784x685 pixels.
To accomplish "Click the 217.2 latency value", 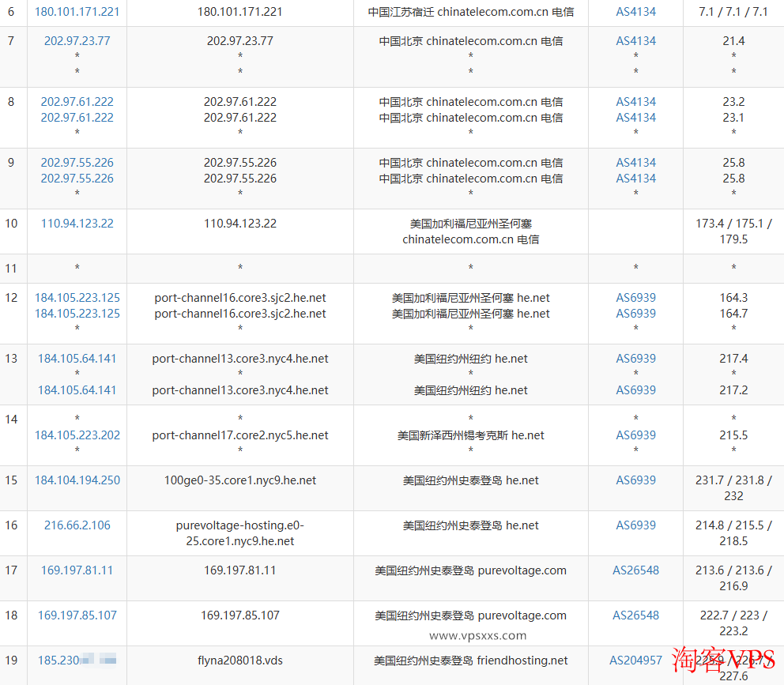I will coord(733,390).
